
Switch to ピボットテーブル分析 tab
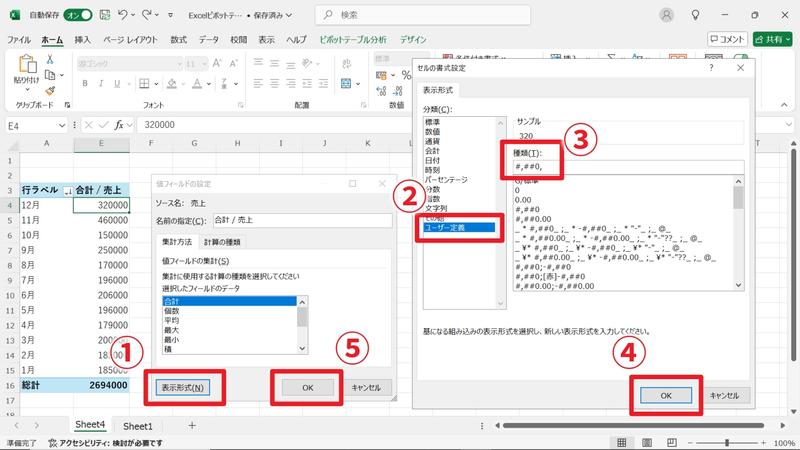(x=353, y=39)
